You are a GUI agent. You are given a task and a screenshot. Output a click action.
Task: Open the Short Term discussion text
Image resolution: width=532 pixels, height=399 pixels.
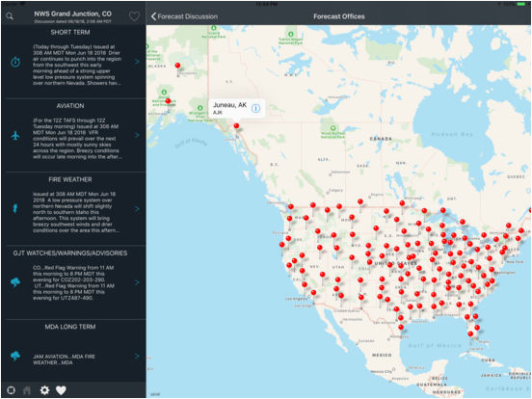(77, 65)
